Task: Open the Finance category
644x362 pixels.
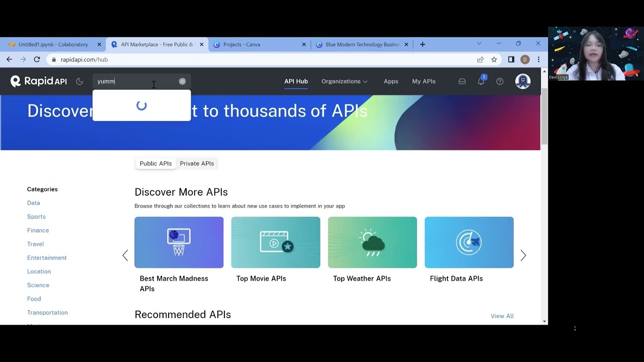Action: click(38, 230)
